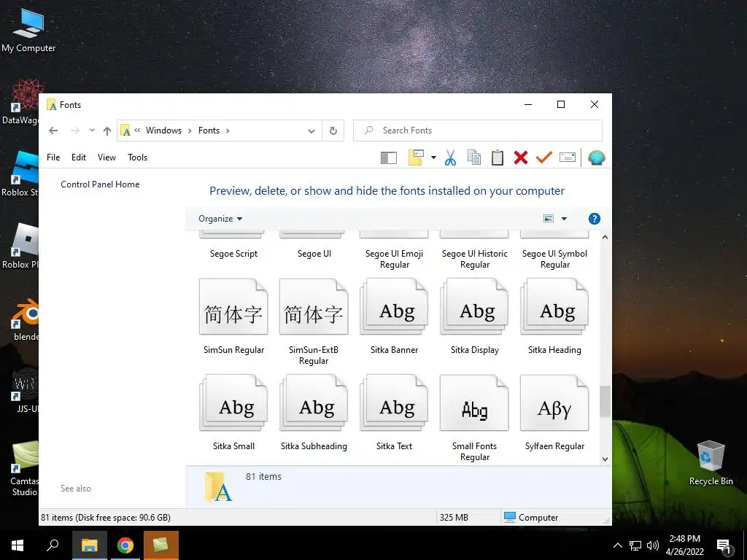The height and width of the screenshot is (560, 747).
Task: Expand the chevron after Fonts breadcrumb
Action: [x=228, y=131]
